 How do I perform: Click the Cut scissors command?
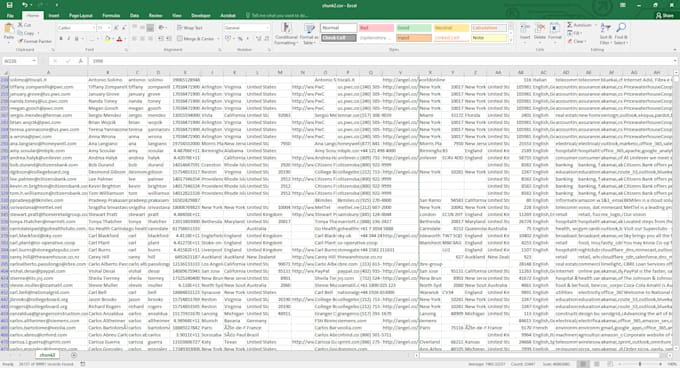pos(25,25)
